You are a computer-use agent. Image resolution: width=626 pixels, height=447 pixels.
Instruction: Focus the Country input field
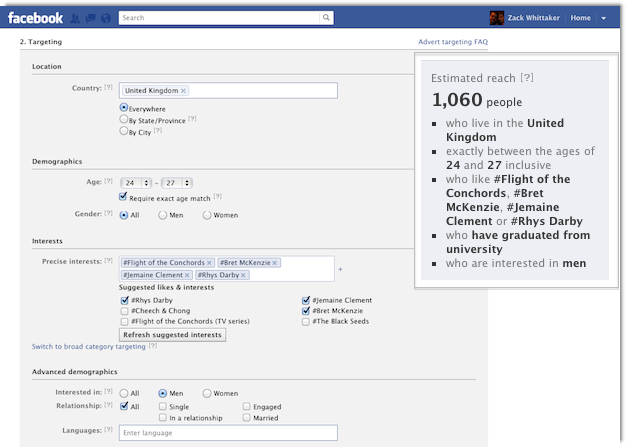click(x=228, y=91)
